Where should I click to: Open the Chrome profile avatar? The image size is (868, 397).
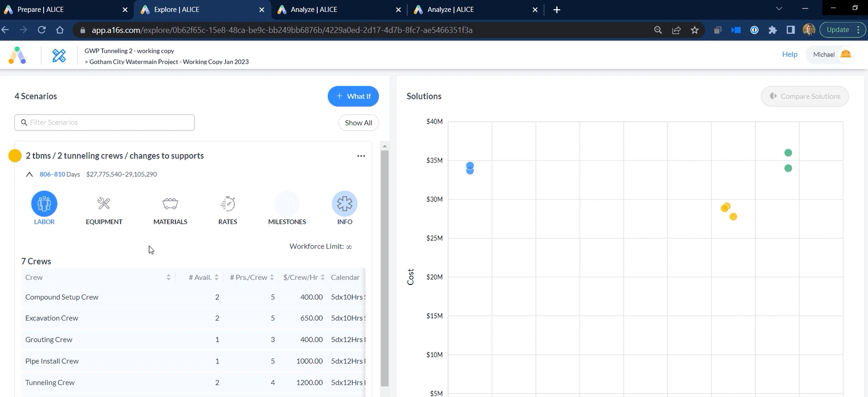(x=809, y=30)
